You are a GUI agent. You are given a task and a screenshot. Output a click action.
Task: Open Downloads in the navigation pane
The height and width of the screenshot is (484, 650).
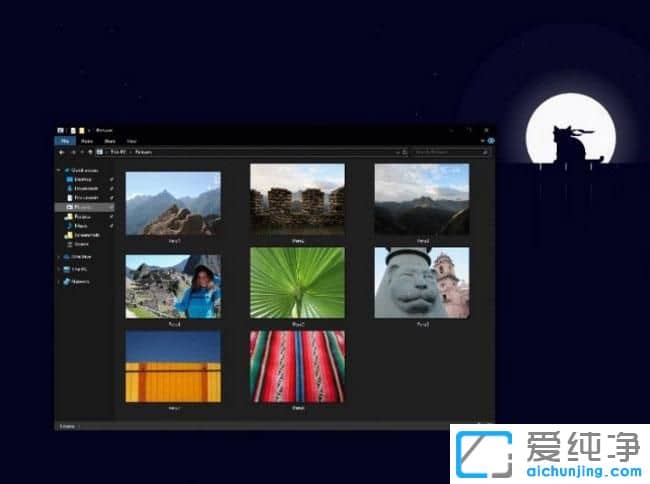pyautogui.click(x=86, y=189)
